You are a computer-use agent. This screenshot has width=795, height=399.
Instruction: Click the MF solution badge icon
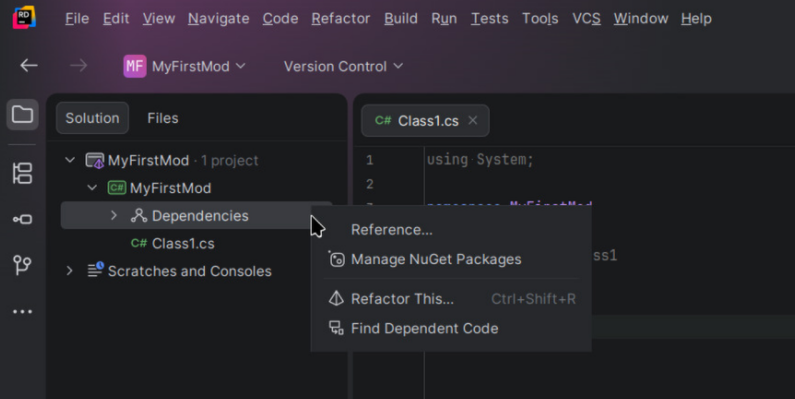(135, 66)
